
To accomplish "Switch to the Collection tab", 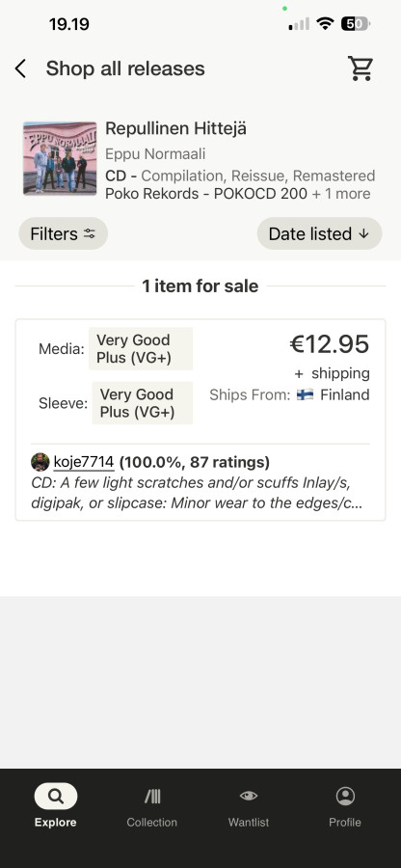I will 151,805.
